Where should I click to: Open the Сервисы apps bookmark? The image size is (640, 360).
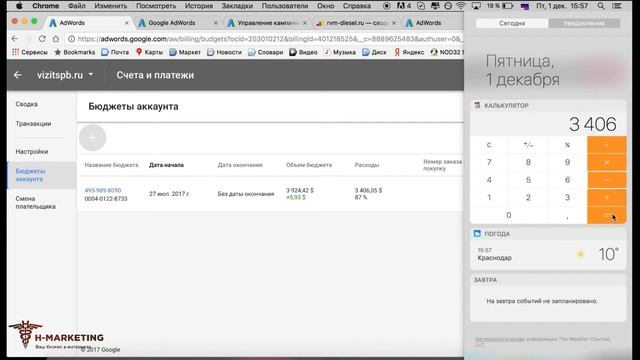coord(30,52)
